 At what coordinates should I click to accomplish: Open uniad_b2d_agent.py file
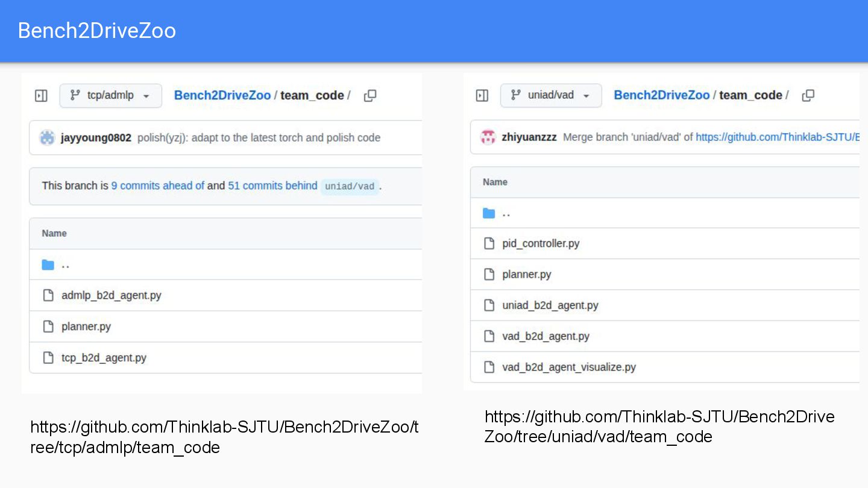550,305
